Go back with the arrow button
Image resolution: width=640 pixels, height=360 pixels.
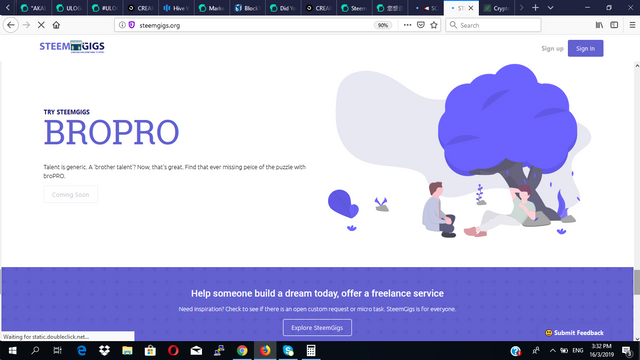(11, 25)
